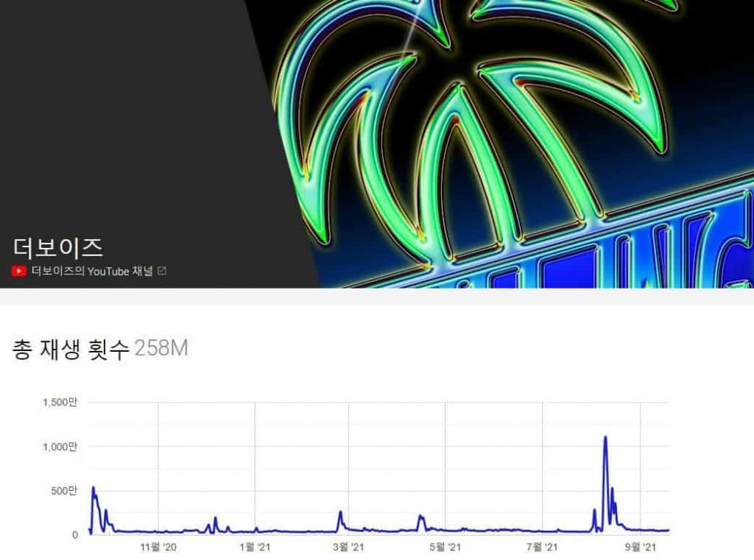754x560 pixels.
Task: Click the 500만 y-axis label
Action: coord(64,491)
